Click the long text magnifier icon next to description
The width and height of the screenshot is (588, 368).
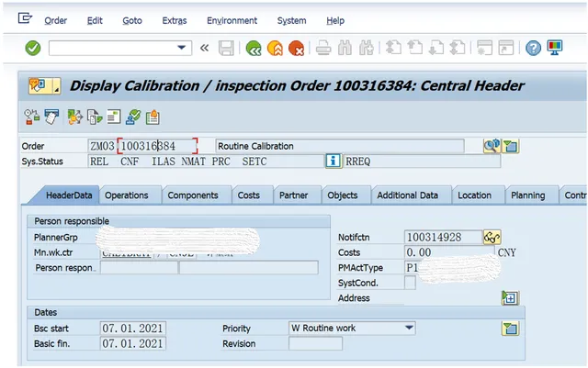(492, 146)
